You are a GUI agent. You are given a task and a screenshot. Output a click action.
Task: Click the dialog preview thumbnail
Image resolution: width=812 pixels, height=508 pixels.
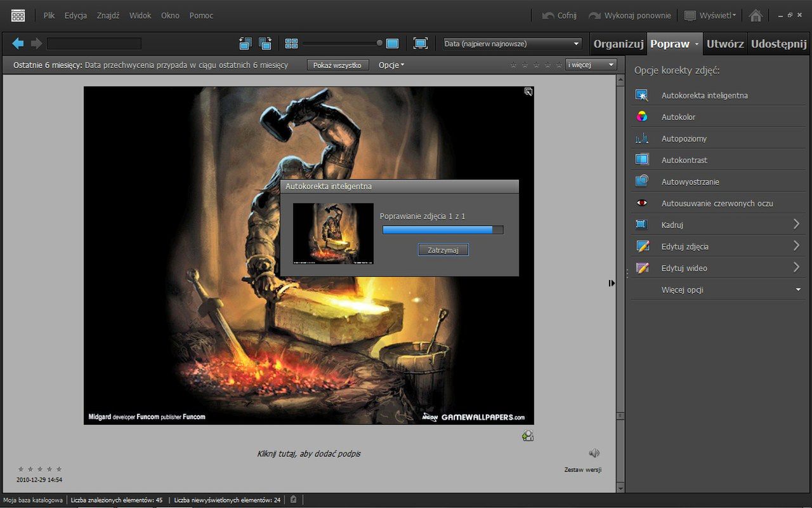pos(333,234)
